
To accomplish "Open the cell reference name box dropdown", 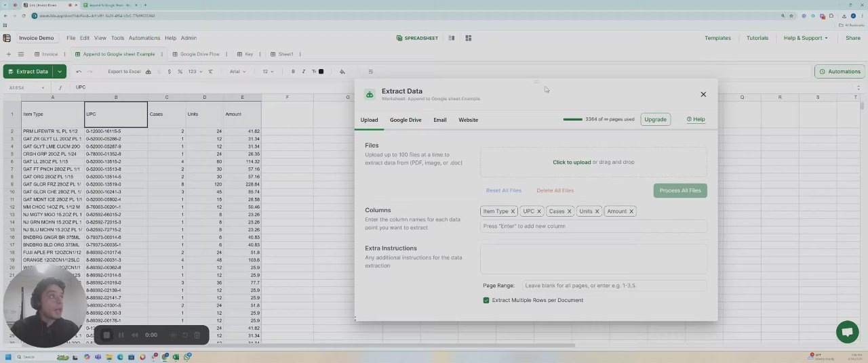I will (43, 87).
